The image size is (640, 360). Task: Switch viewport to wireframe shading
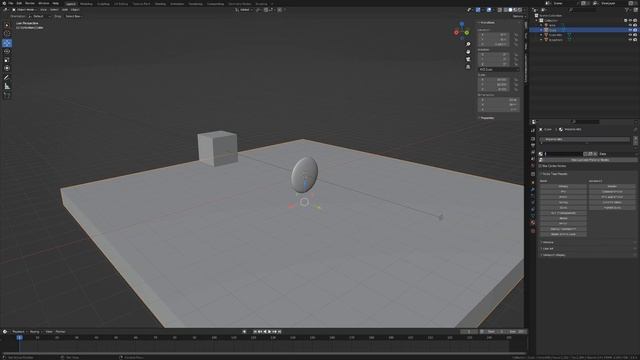pos(506,10)
